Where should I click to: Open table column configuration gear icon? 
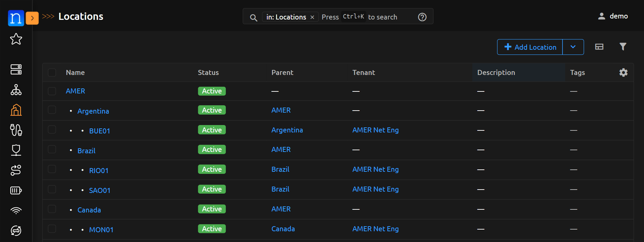click(623, 73)
